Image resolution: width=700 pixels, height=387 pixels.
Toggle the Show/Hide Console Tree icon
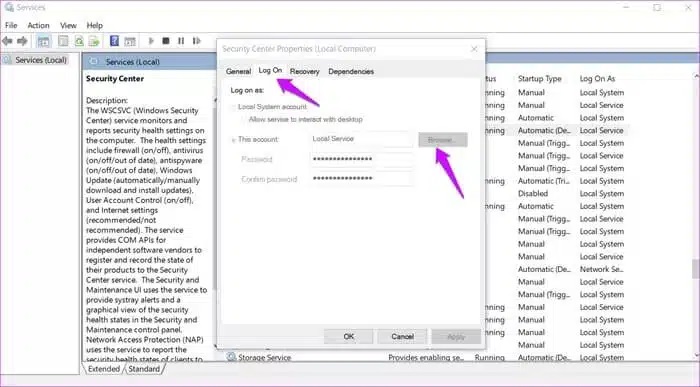(43, 42)
